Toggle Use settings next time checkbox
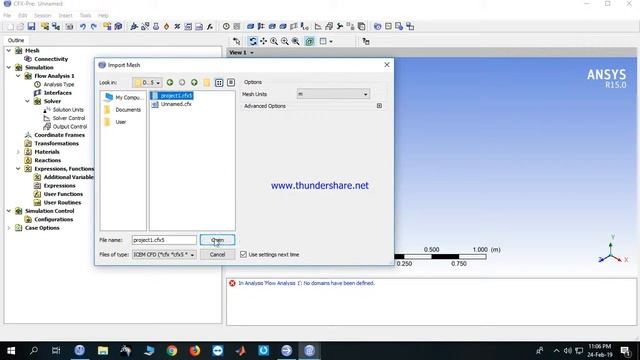Screen dimensions: 640x360 tap(244, 254)
